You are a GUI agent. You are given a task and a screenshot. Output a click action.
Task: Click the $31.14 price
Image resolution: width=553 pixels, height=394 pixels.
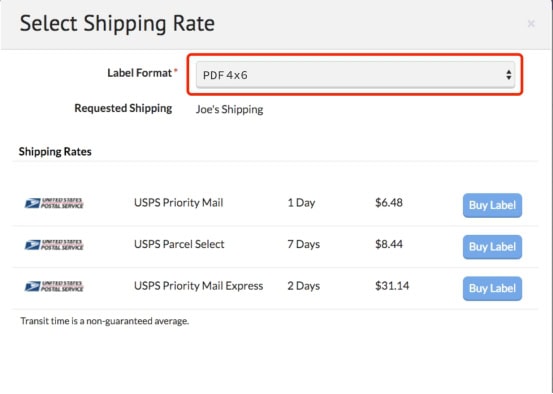click(x=392, y=286)
